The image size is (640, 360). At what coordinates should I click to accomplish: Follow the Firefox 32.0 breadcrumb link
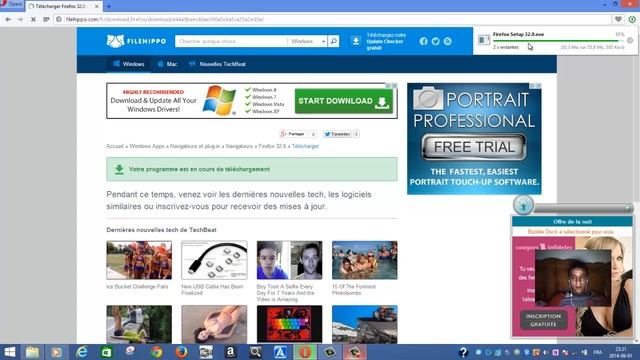point(272,146)
